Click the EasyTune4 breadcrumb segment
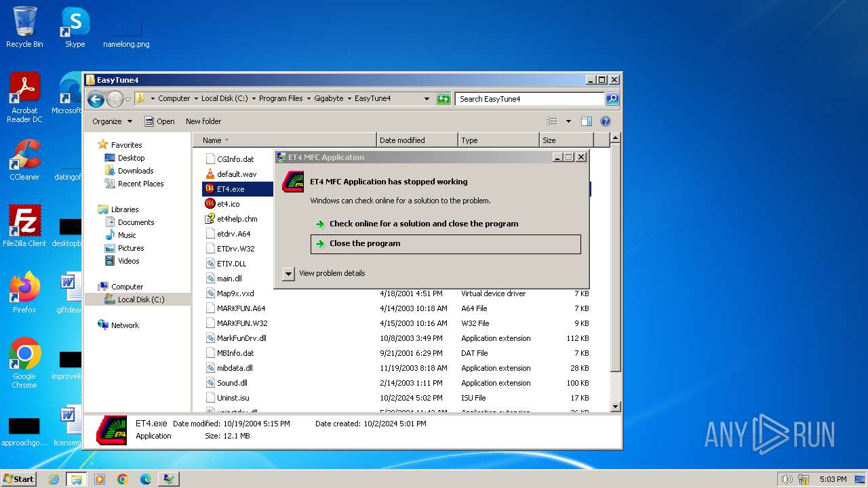 372,99
